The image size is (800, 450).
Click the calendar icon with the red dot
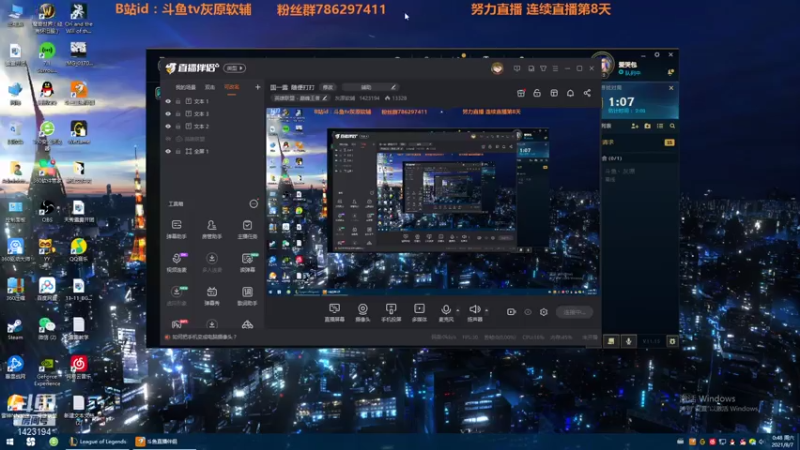[x=520, y=93]
